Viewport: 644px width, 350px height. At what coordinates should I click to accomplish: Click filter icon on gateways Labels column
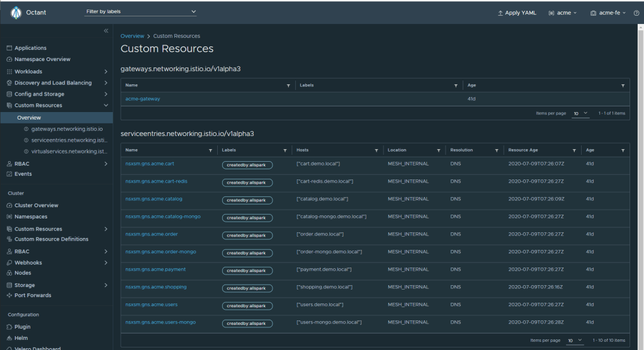pyautogui.click(x=456, y=85)
